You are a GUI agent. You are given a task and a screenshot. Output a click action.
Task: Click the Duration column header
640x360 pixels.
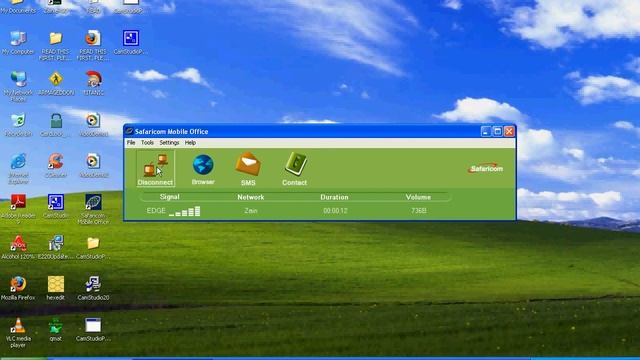pyautogui.click(x=334, y=197)
